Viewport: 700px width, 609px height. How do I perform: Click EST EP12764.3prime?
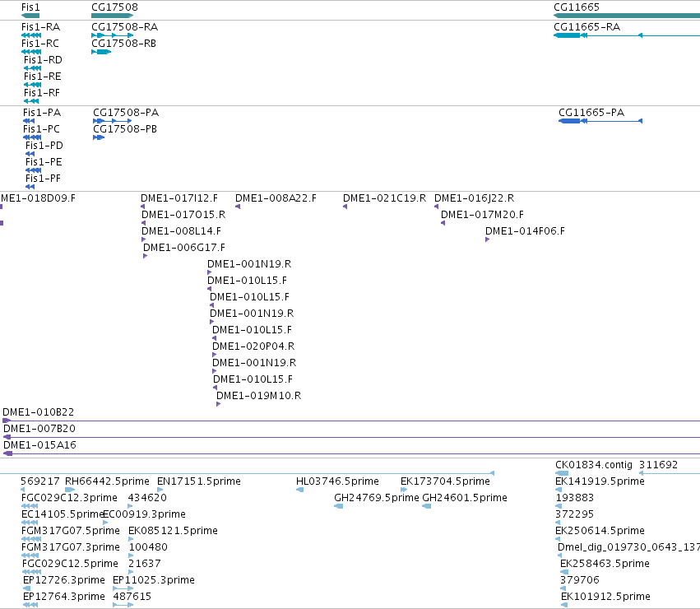pos(30,606)
